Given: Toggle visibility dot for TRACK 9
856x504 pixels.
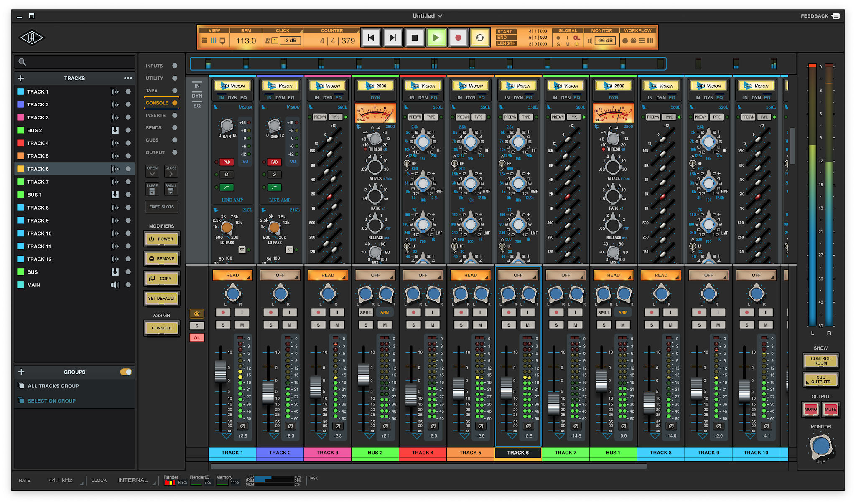Looking at the screenshot, I should click(x=128, y=220).
